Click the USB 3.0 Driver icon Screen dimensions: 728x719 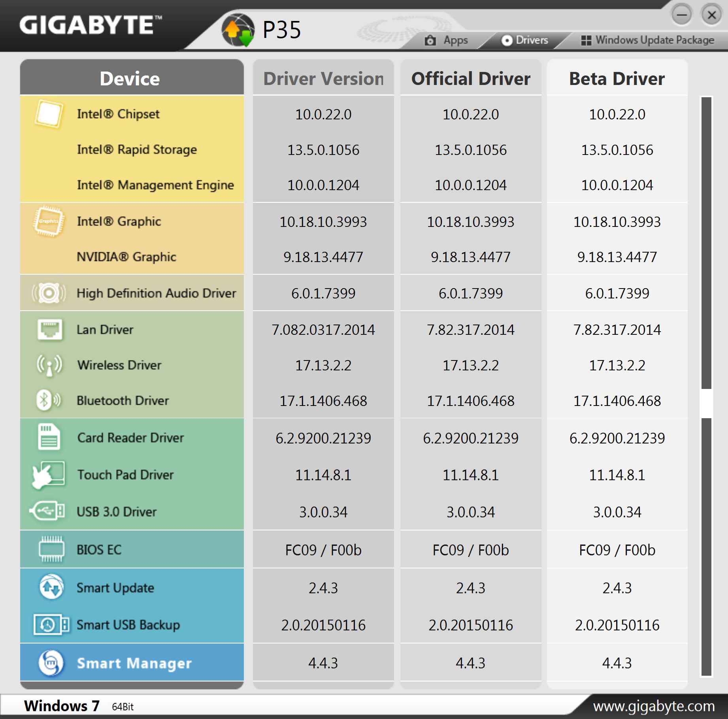point(47,511)
